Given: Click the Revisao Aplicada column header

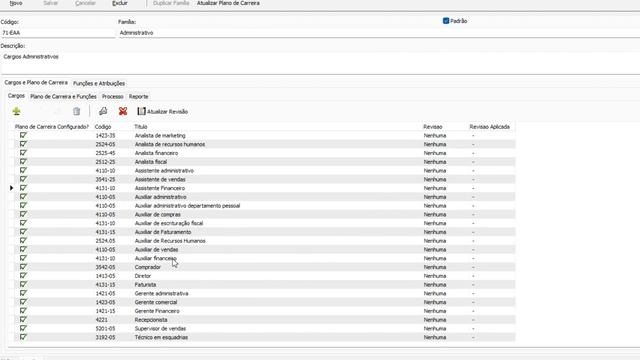Looking at the screenshot, I should coord(489,127).
